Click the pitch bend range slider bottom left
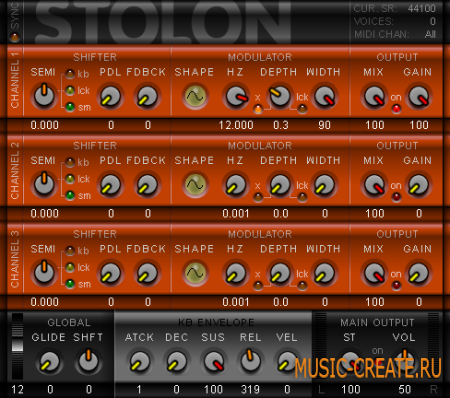The height and width of the screenshot is (398, 450). point(17,347)
